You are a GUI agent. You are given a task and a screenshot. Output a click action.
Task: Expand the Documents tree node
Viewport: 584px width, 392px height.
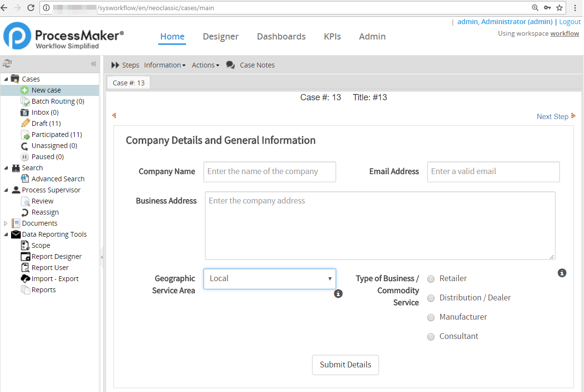[x=6, y=223]
